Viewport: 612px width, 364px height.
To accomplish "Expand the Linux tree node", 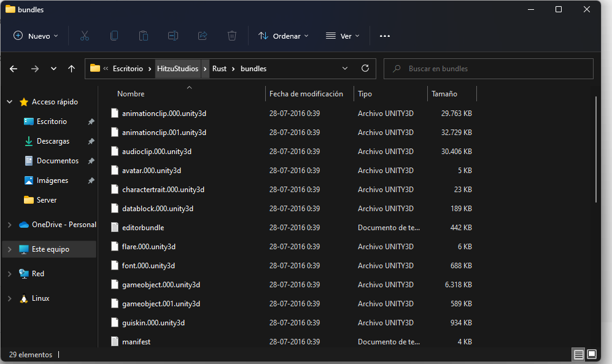I will (x=9, y=298).
